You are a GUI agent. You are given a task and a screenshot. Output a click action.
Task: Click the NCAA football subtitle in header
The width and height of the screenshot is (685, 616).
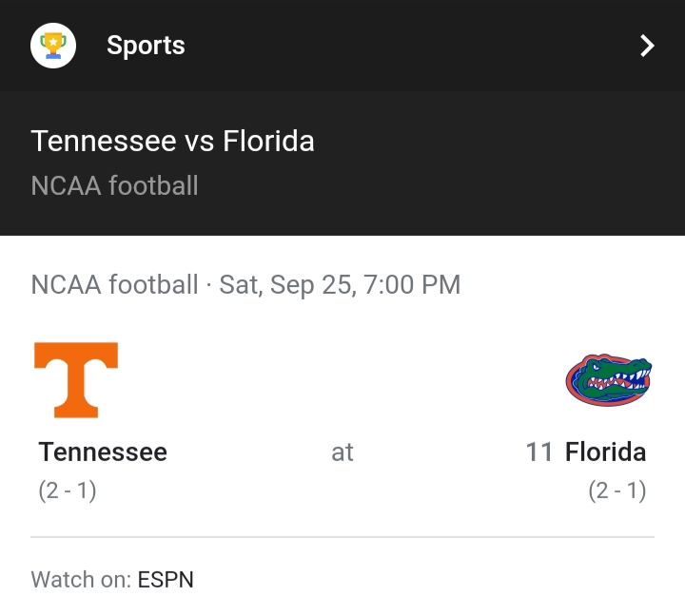coord(114,184)
